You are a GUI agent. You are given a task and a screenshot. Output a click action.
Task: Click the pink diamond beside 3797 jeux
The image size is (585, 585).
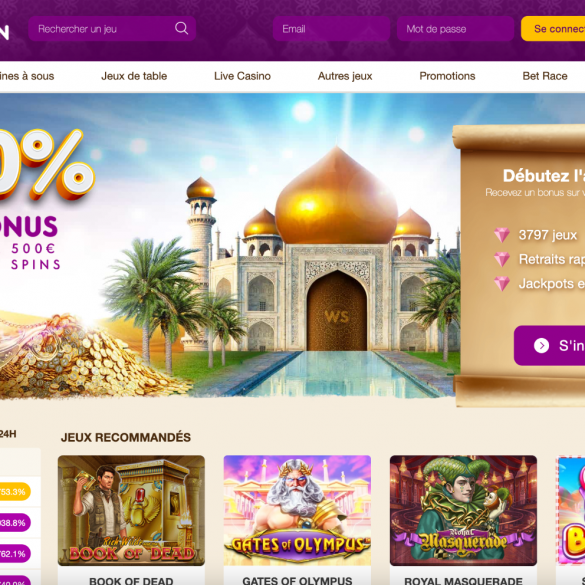(502, 235)
